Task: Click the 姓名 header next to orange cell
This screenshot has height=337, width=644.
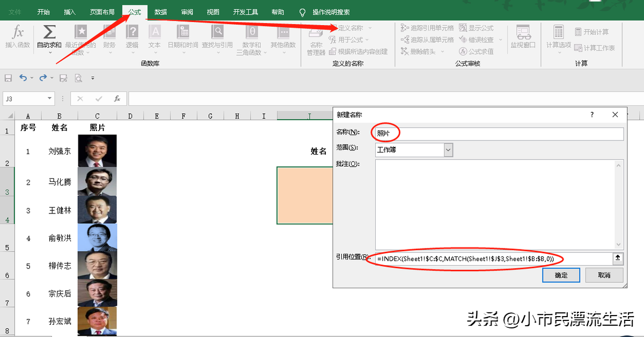Action: 319,151
